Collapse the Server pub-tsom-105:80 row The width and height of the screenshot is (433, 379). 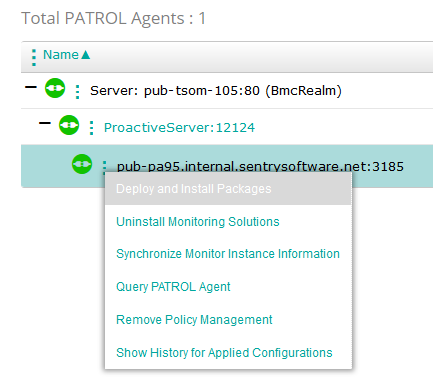[31, 87]
